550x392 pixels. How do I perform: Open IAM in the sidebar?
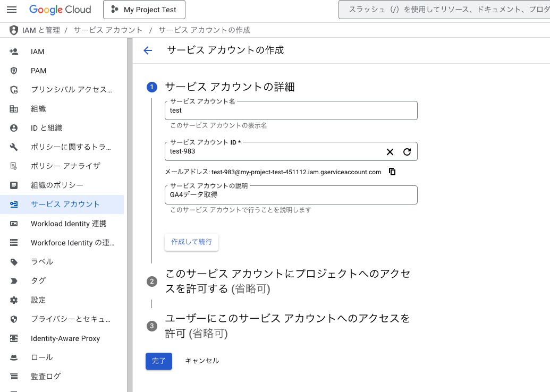[38, 52]
